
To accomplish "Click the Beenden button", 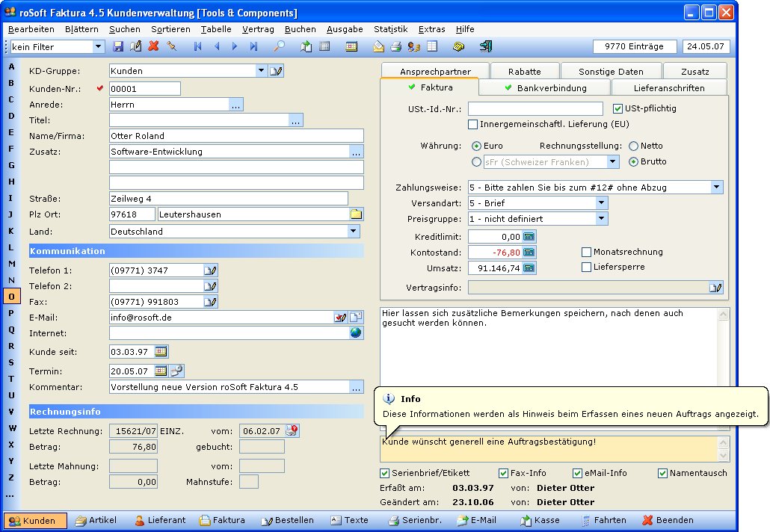I will coord(668,520).
